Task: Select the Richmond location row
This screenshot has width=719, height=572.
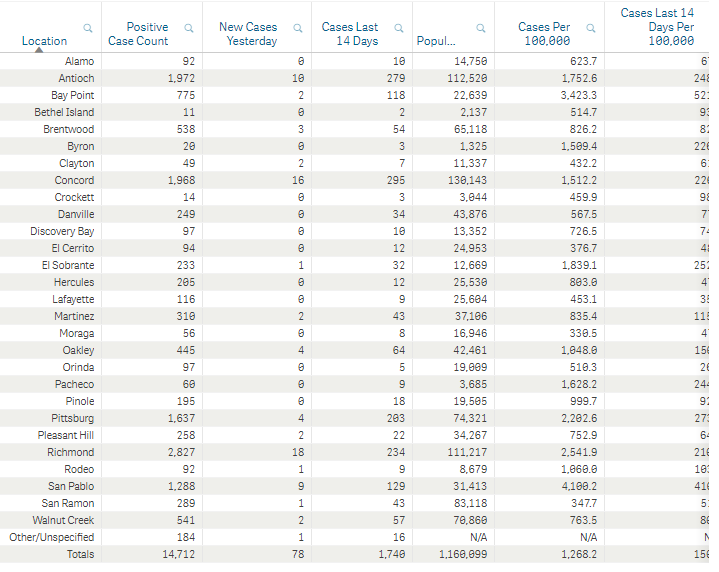Action: 354,452
